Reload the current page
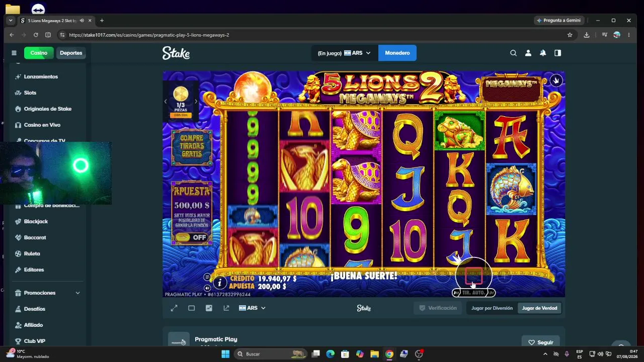644x362 pixels. pos(36,35)
